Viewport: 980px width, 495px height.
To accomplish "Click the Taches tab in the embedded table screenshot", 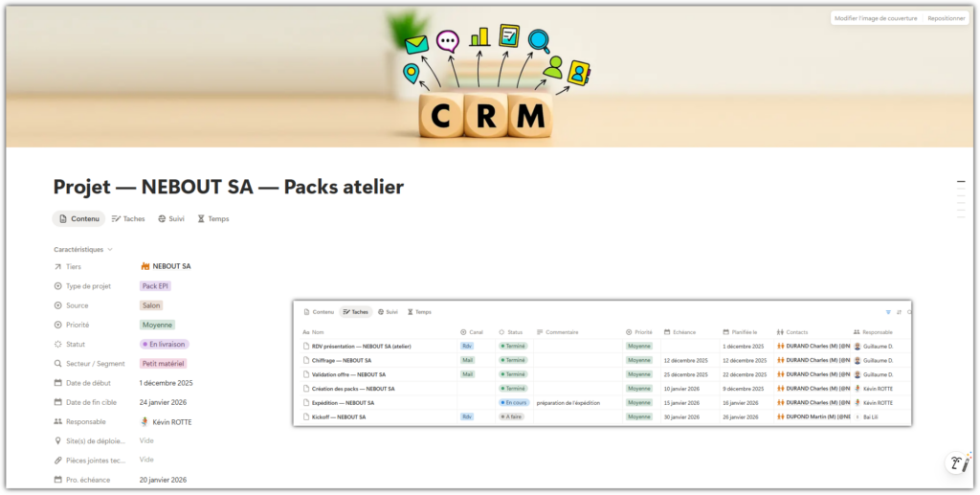I will click(356, 312).
